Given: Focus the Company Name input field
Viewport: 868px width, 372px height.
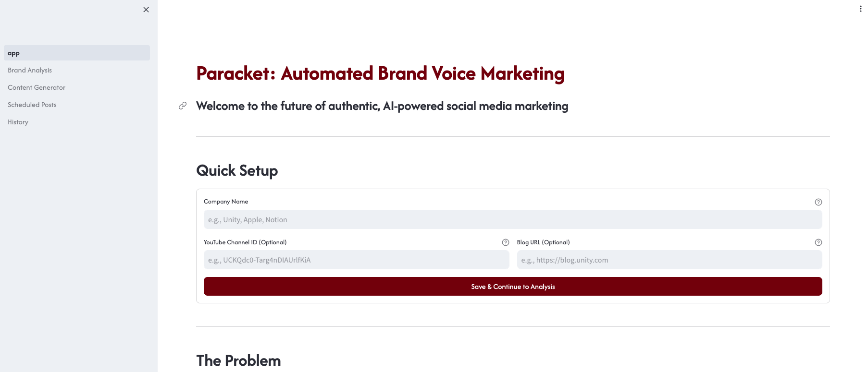Looking at the screenshot, I should [x=513, y=219].
